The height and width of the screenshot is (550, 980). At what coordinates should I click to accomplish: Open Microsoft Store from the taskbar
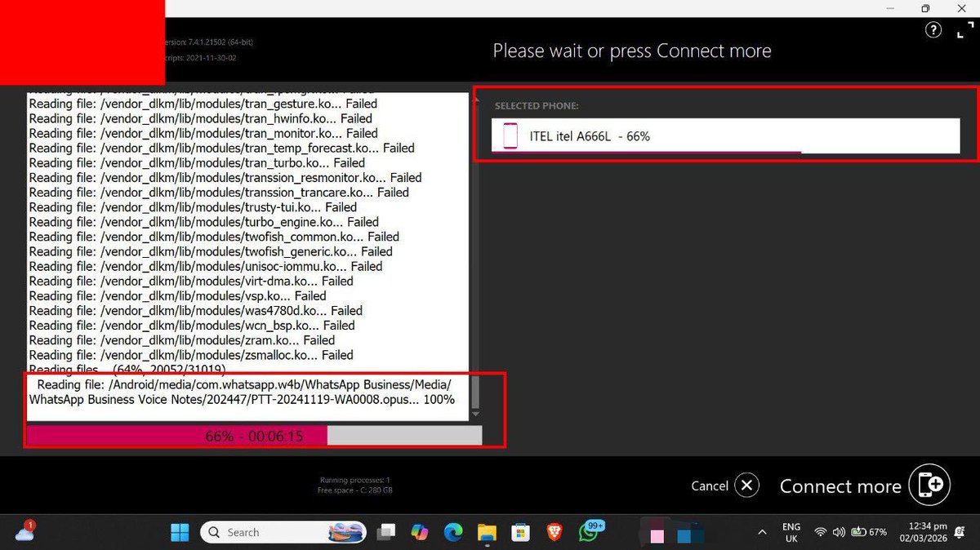520,532
